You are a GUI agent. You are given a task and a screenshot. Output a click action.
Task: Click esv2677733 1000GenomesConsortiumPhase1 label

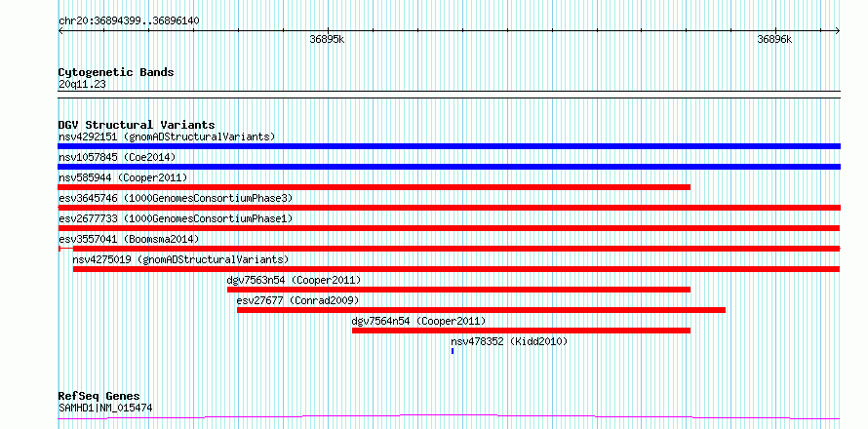[x=176, y=218]
